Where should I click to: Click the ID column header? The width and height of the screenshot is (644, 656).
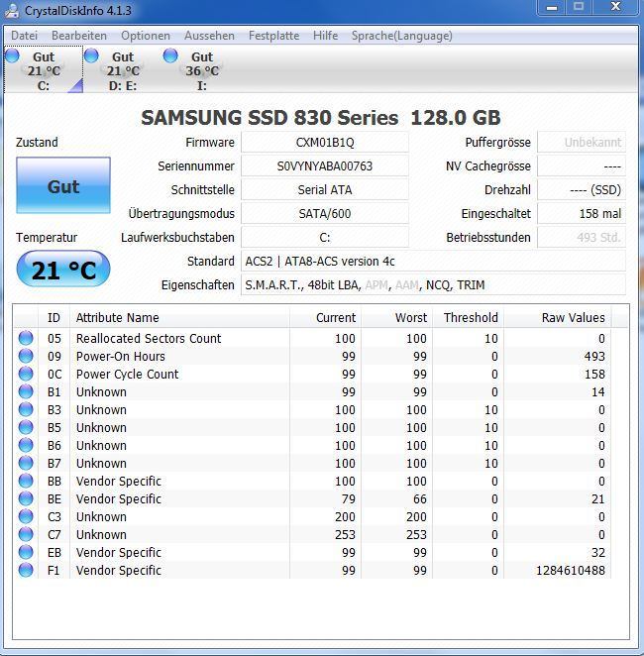54,317
